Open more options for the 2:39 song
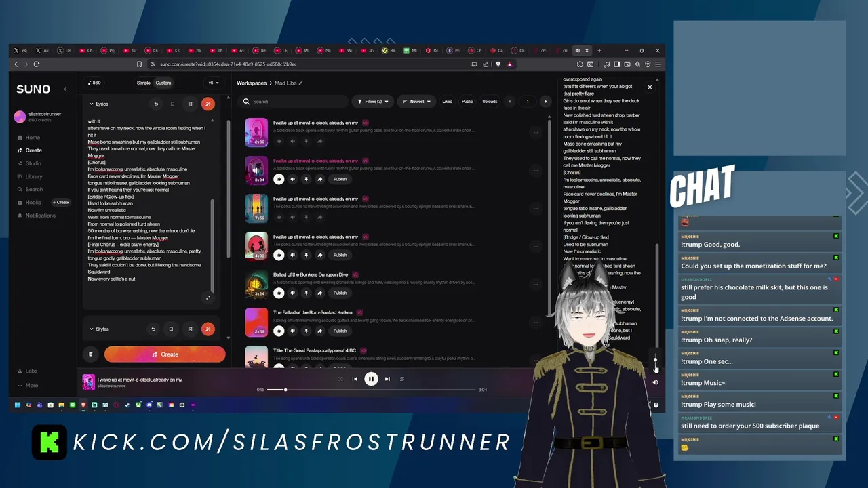This screenshot has width=868, height=488. coord(536,132)
